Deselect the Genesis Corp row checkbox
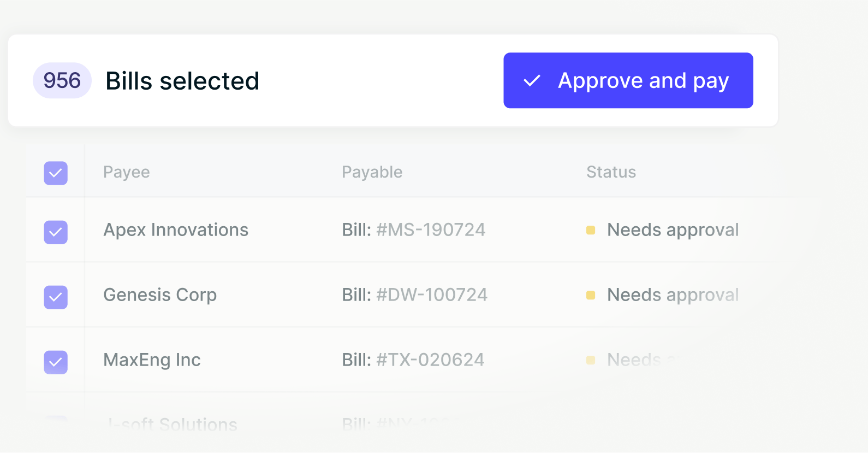Image resolution: width=868 pixels, height=453 pixels. pyautogui.click(x=56, y=297)
